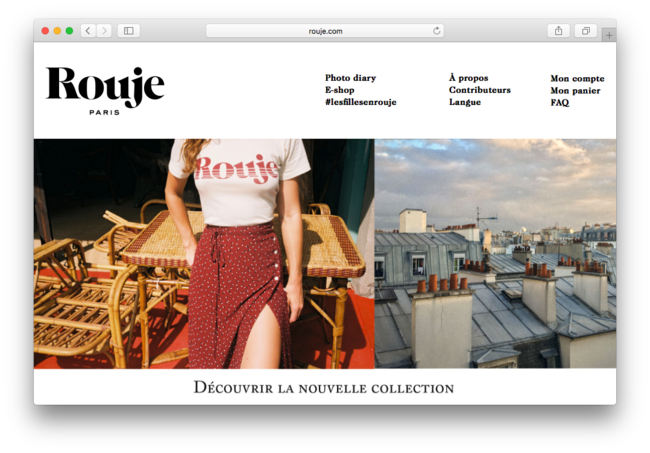Click the green fullscreen button
The height and width of the screenshot is (453, 650).
[x=69, y=31]
